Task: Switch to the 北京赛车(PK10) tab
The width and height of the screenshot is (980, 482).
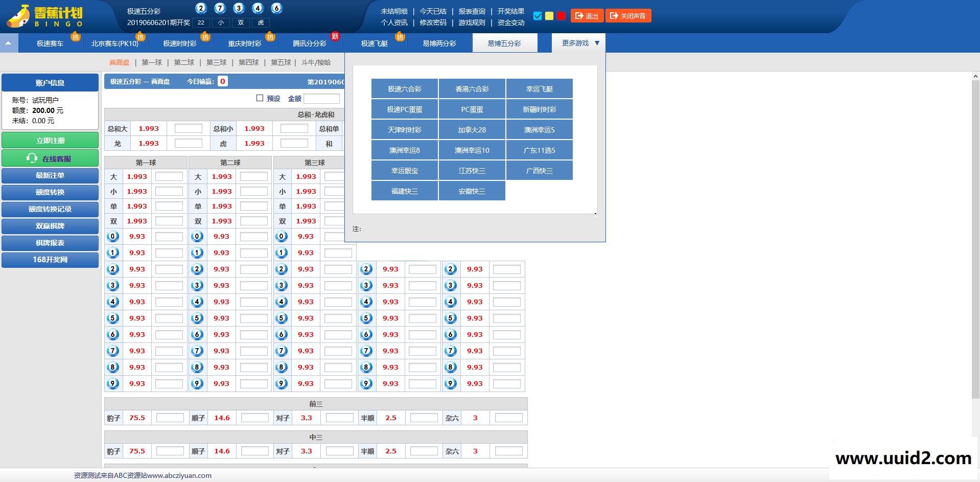Action: click(x=113, y=43)
